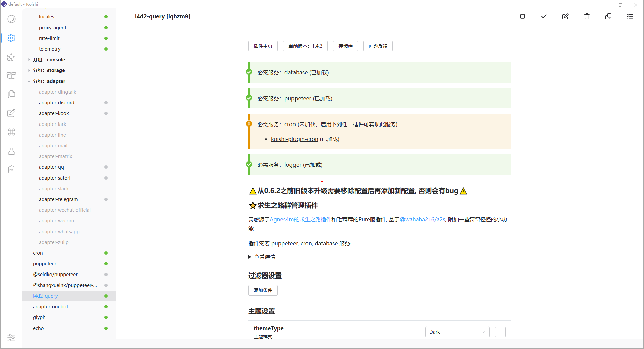Open the sandbox flask icon in sidebar
The image size is (644, 349).
[x=11, y=151]
